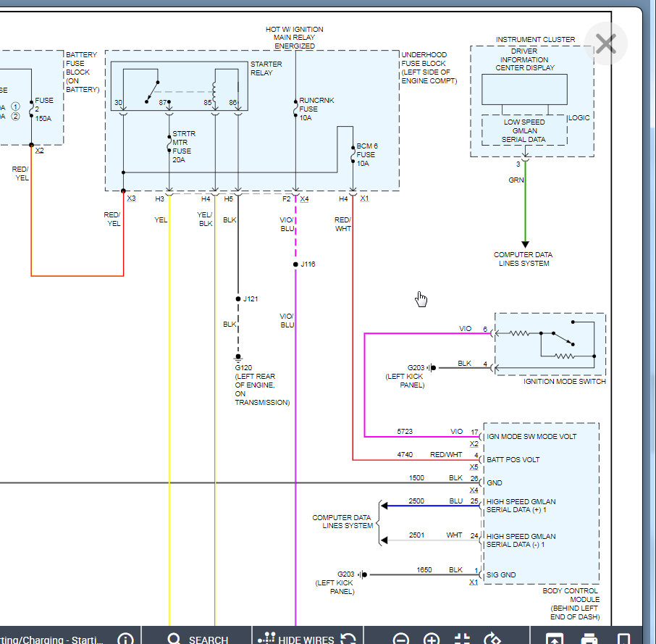
Task: Click circuit number 2501
Action: tap(416, 535)
